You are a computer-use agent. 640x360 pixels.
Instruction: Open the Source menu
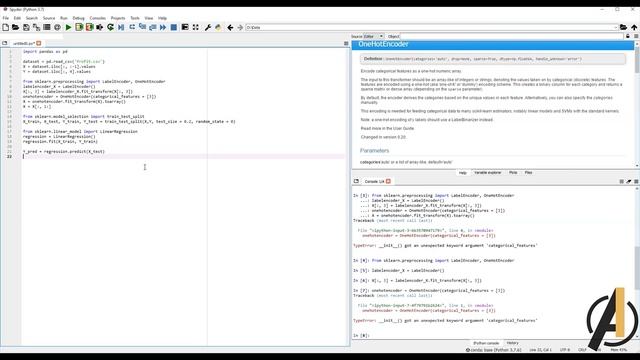tap(49, 18)
